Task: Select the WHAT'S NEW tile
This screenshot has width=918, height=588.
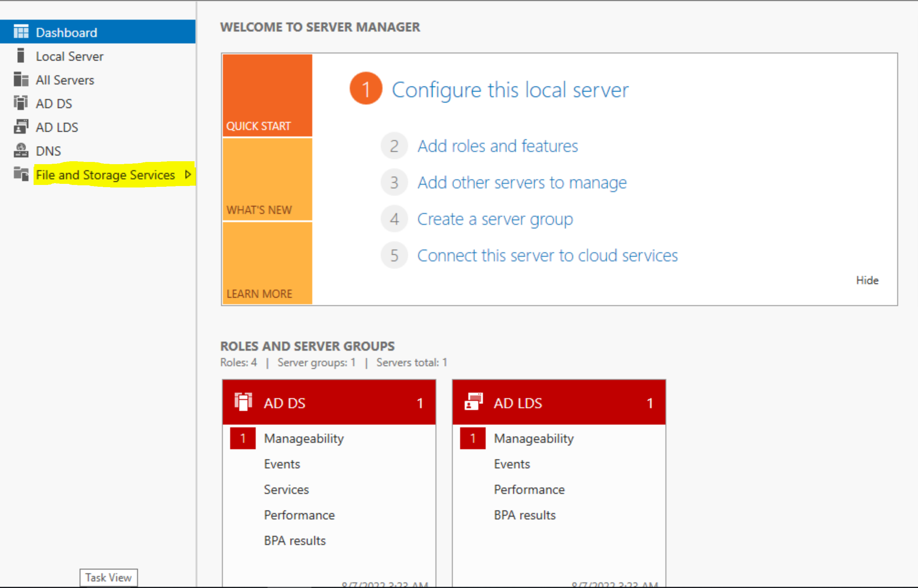Action: pyautogui.click(x=268, y=179)
